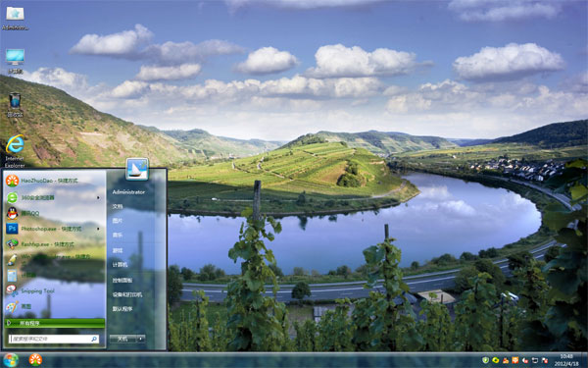Open Default Programs (默认程序) in Start menu
The width and height of the screenshot is (588, 368).
tap(122, 309)
